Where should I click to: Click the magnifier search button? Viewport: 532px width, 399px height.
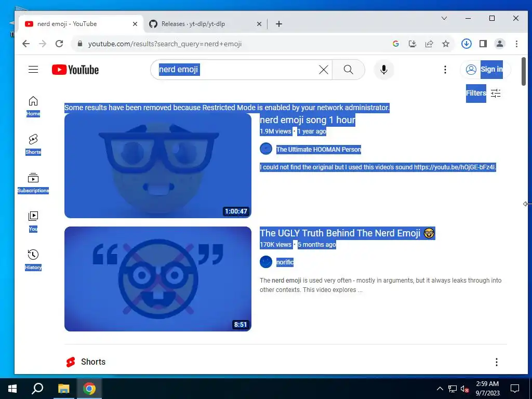coord(349,70)
